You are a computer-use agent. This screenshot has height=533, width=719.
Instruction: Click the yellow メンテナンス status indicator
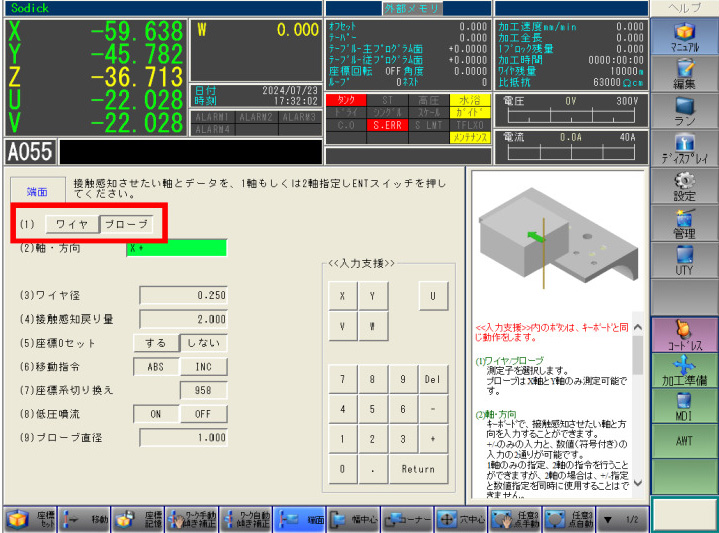[470, 137]
